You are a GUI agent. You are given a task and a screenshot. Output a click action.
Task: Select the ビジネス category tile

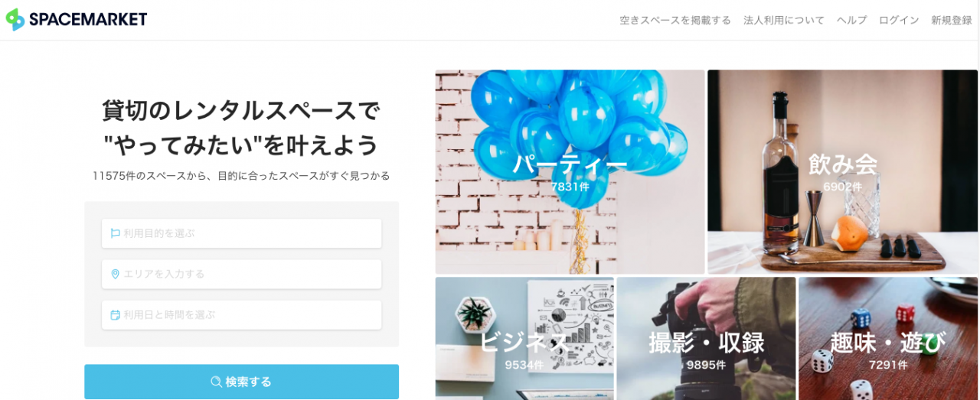524,339
